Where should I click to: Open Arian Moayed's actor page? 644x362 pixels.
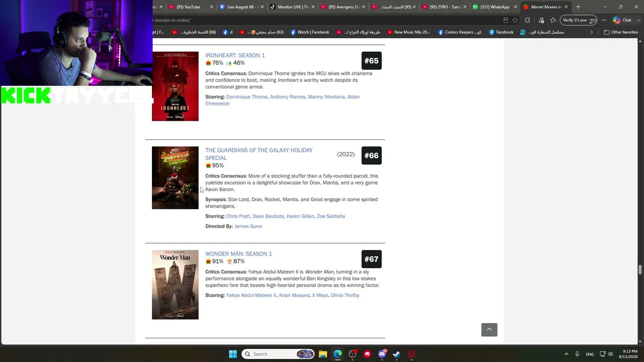(x=294, y=295)
